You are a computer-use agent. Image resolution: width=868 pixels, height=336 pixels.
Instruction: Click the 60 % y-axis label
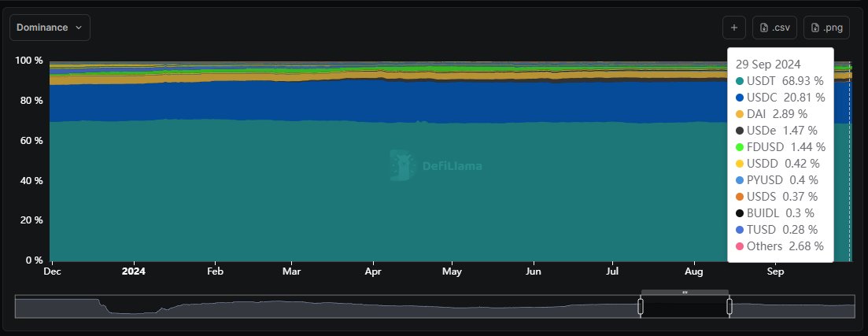(x=31, y=141)
